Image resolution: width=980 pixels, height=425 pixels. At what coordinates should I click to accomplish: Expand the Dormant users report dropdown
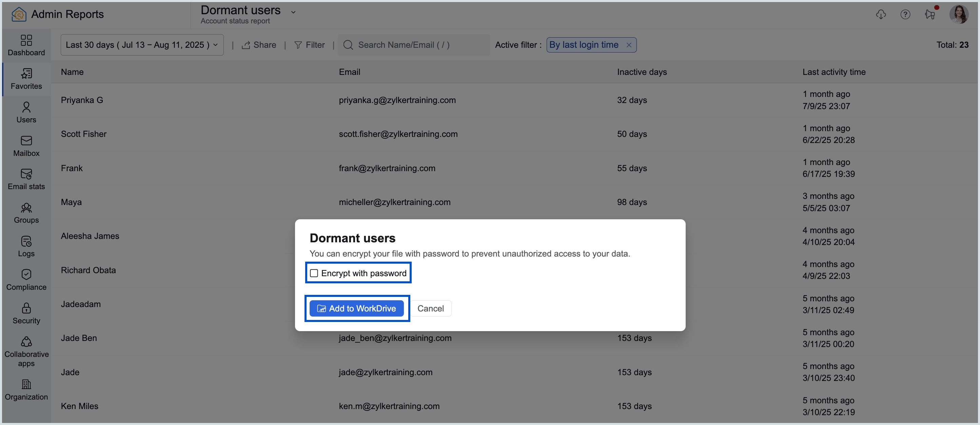(x=293, y=12)
